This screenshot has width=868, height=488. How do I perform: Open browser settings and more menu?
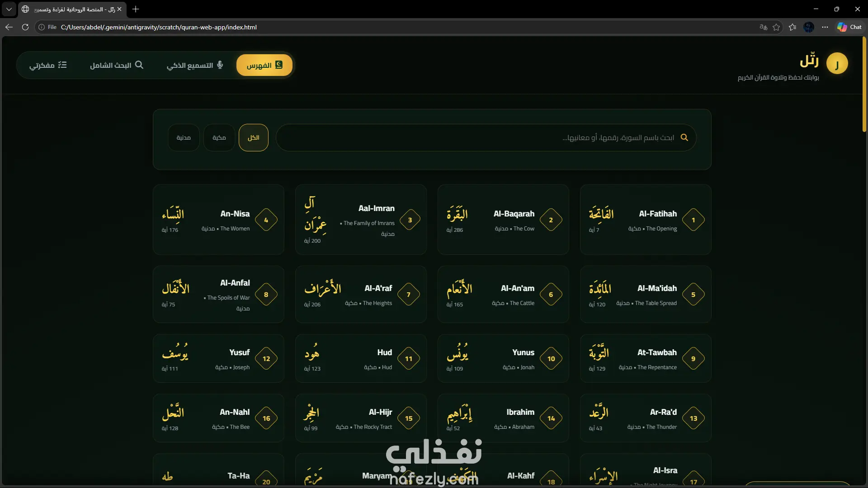coord(825,27)
